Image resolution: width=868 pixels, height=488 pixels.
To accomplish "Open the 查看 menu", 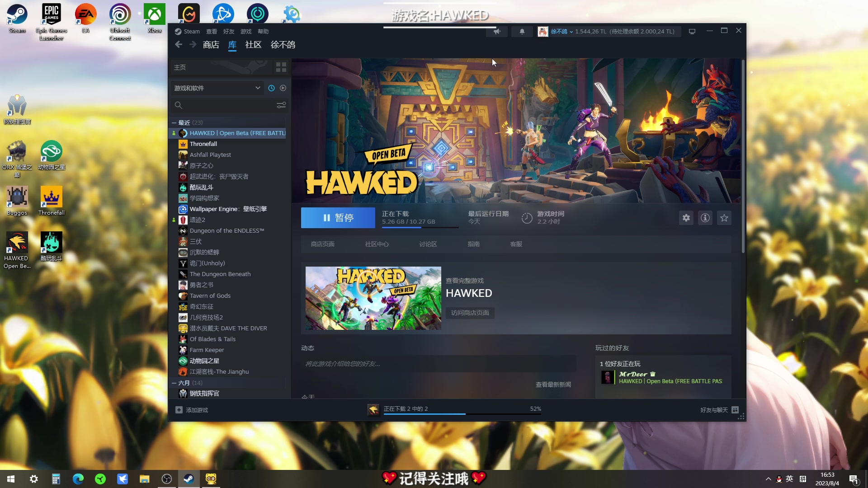I will point(212,32).
